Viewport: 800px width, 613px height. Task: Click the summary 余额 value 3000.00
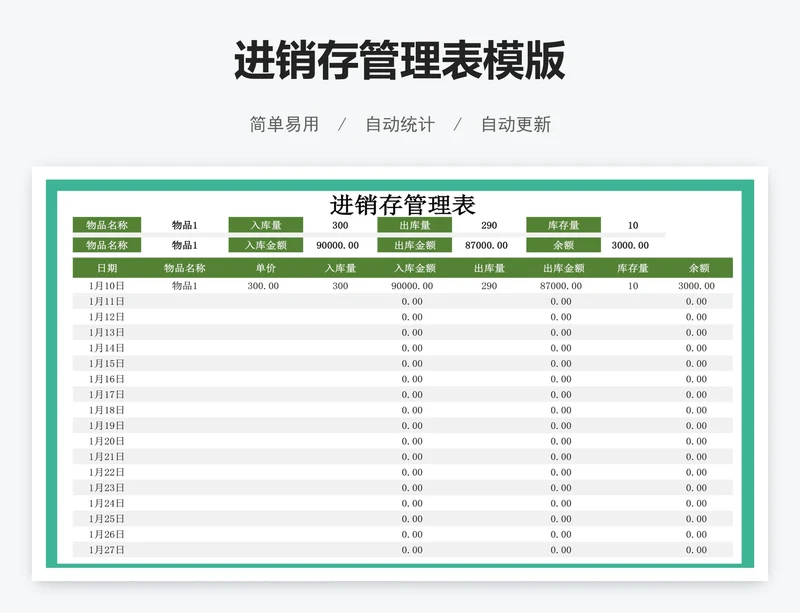pyautogui.click(x=630, y=245)
